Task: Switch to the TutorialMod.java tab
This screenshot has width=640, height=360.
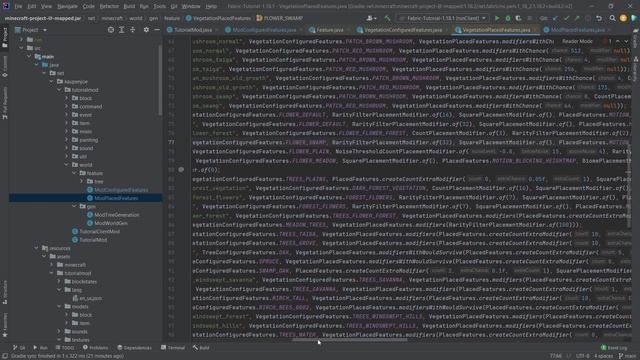Action: (x=193, y=30)
